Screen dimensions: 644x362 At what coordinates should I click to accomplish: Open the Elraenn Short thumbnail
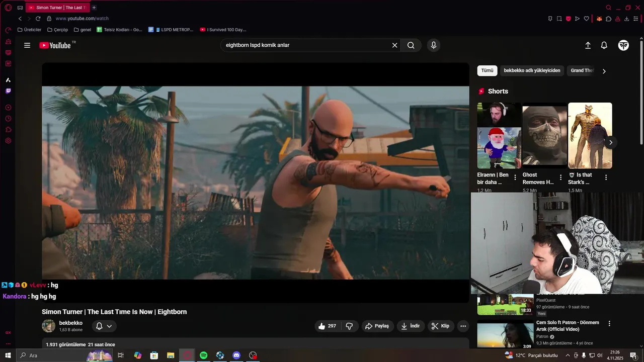[499, 135]
